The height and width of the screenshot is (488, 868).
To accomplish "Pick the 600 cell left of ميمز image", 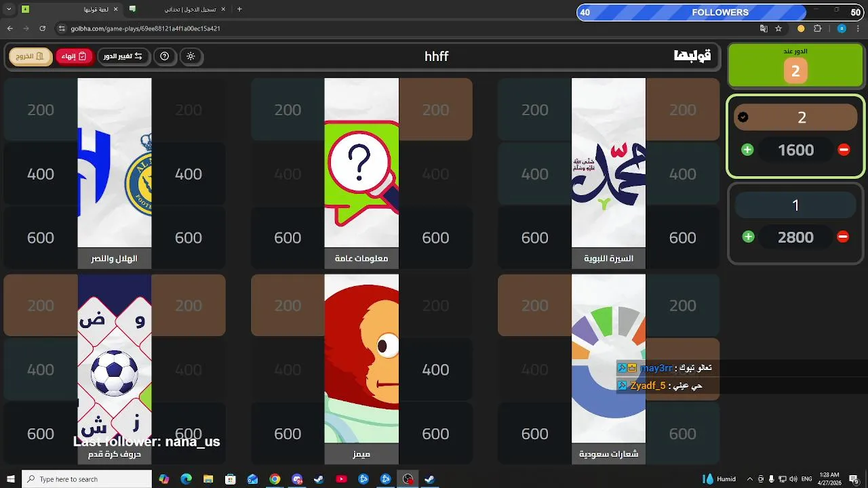I will 288,434.
